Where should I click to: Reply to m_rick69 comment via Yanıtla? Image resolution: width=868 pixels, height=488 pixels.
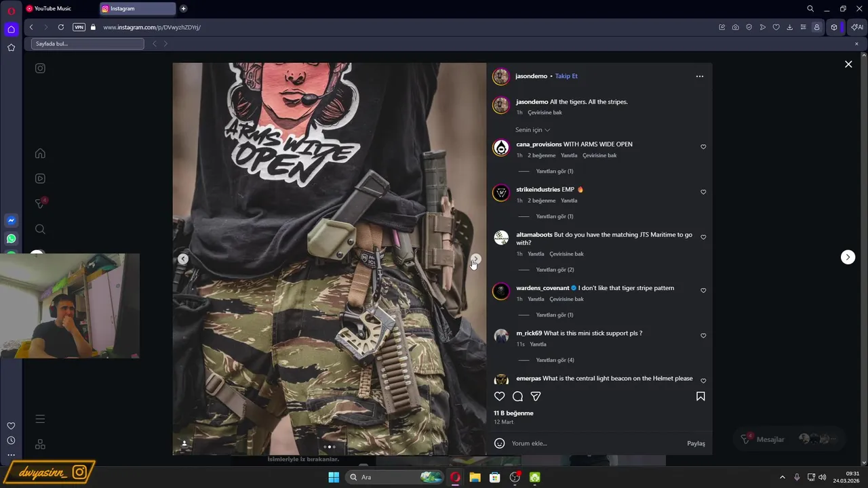tap(538, 344)
